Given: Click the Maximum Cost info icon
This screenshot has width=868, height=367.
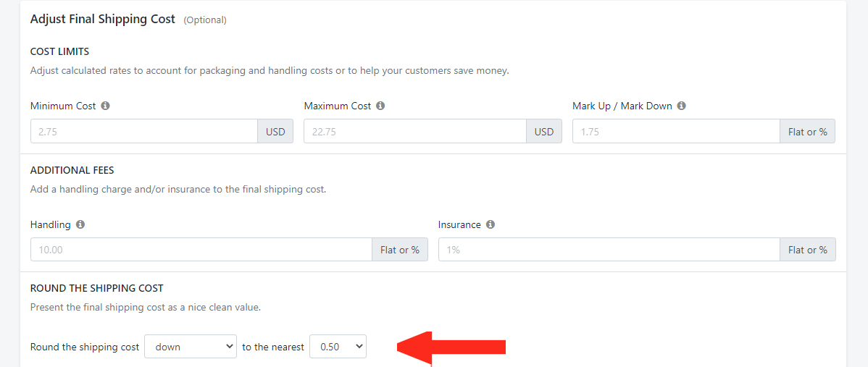Looking at the screenshot, I should coord(381,106).
